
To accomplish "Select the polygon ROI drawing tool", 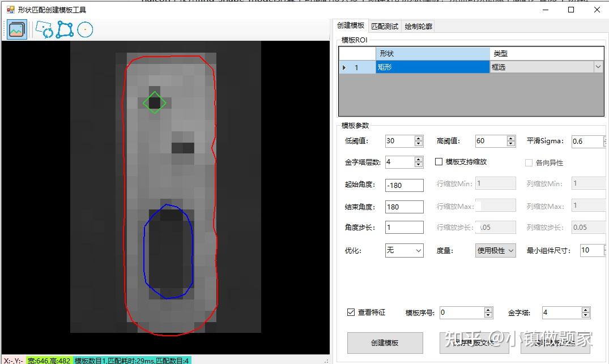I will [65, 29].
